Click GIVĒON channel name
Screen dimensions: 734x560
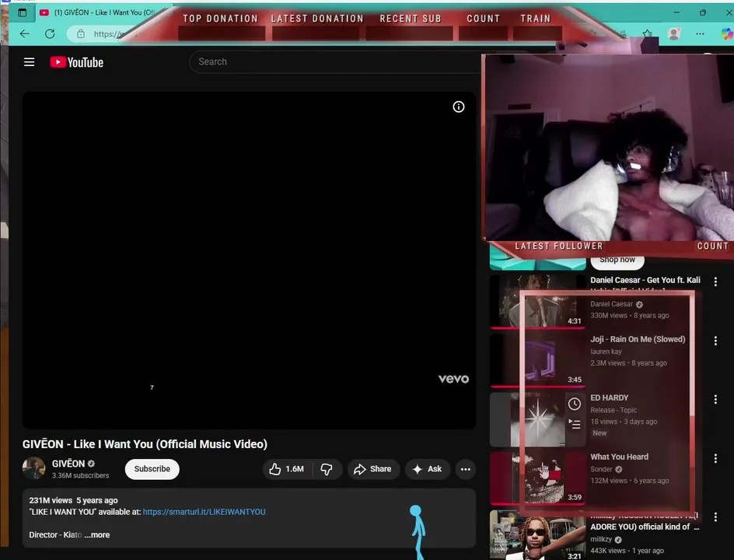[x=68, y=464]
